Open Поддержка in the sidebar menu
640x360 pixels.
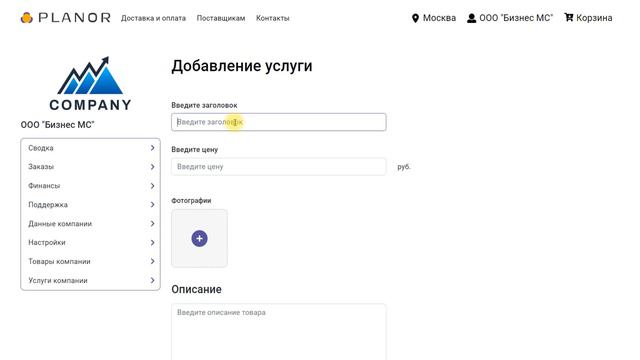coord(90,204)
